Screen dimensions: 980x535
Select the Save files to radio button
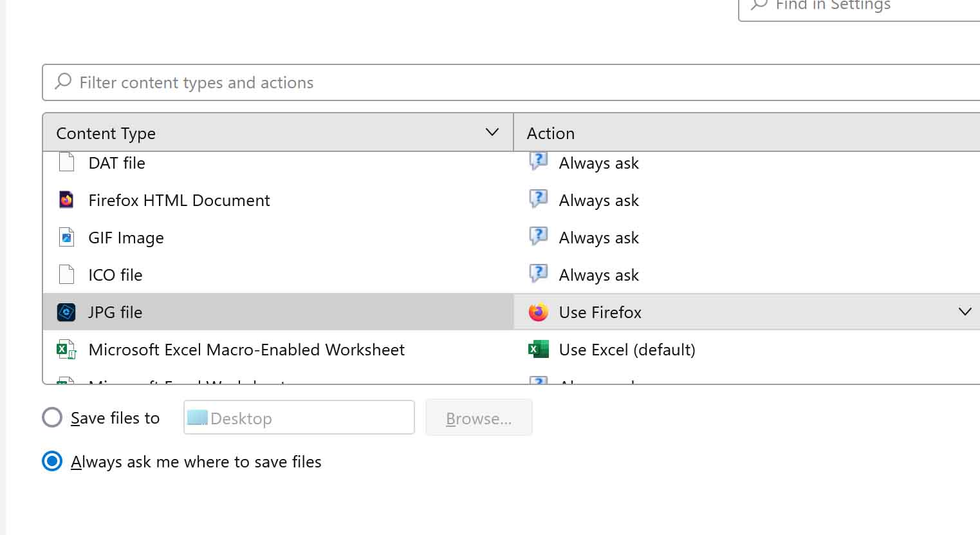52,418
